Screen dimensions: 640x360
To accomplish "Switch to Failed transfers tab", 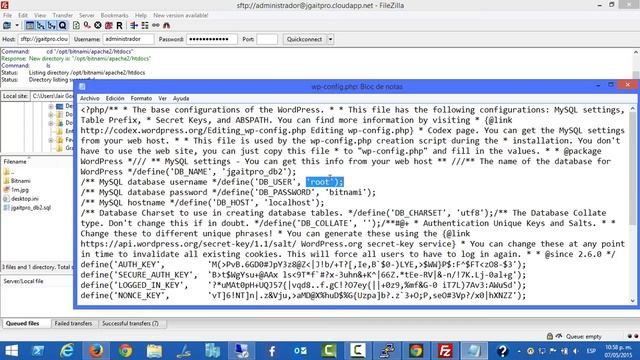I will click(73, 323).
